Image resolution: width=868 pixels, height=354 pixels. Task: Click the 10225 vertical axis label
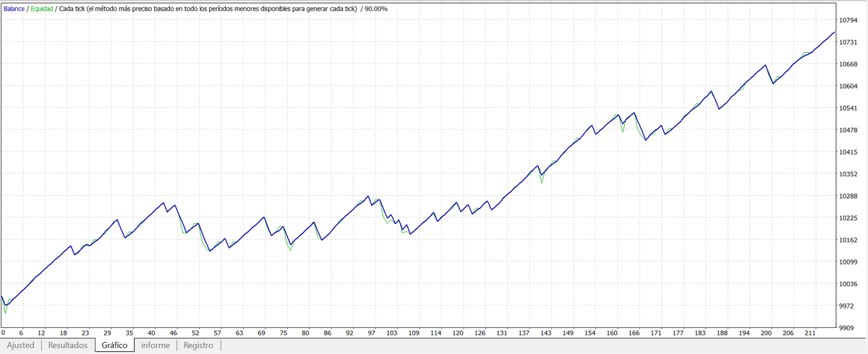[849, 218]
